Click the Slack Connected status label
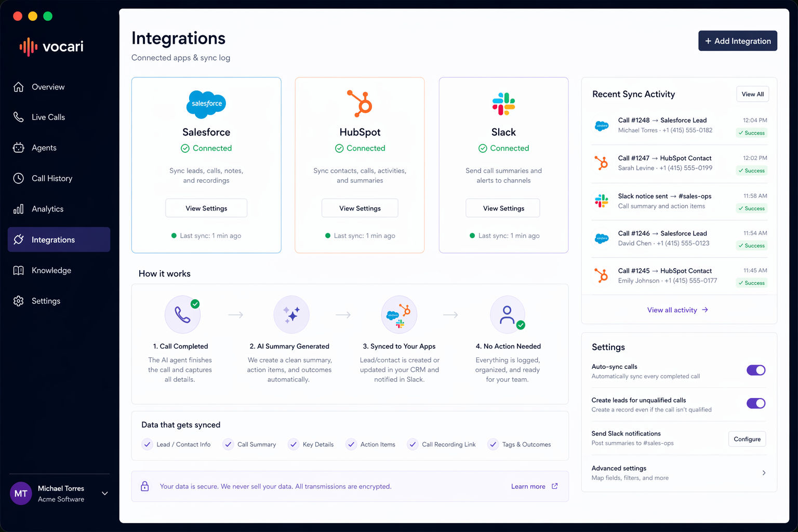The image size is (798, 532). [503, 148]
